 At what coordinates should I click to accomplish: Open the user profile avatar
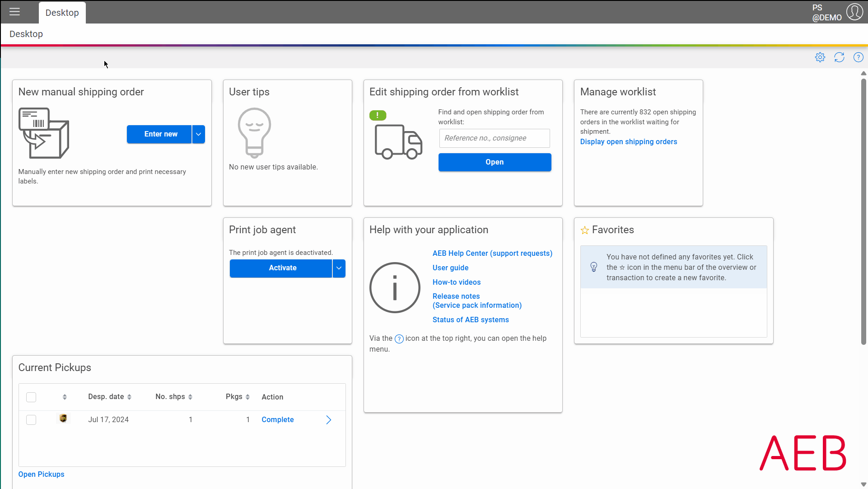click(x=854, y=12)
